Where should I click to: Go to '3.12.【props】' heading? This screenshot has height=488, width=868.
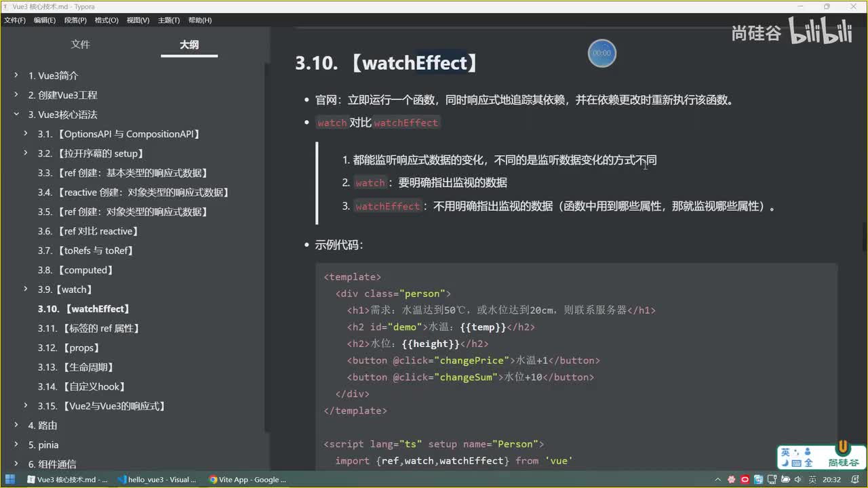[x=69, y=348]
